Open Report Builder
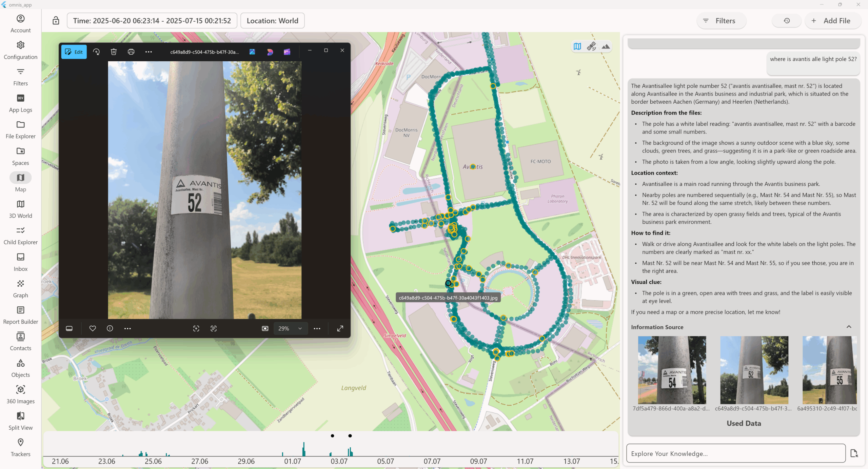Screen dimensions: 868x469 [x=20, y=315]
